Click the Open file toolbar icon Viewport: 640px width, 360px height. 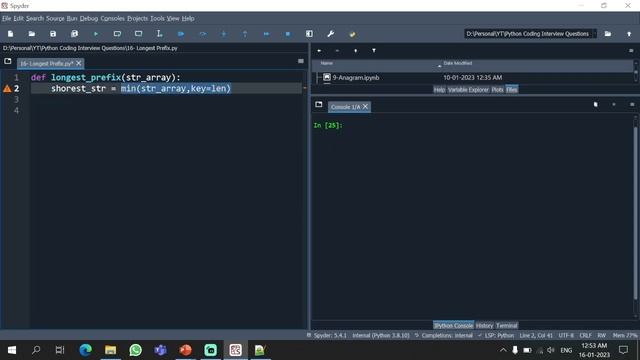(32, 34)
